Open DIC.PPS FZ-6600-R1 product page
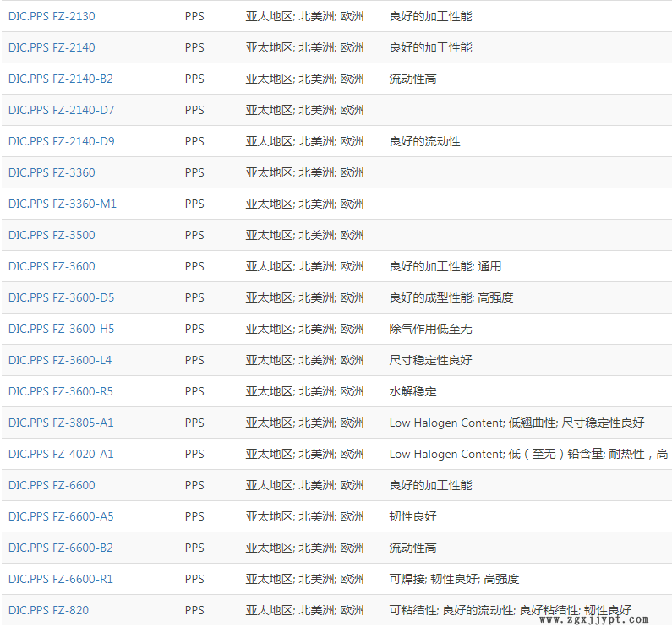Image resolution: width=672 pixels, height=638 pixels. click(x=60, y=579)
